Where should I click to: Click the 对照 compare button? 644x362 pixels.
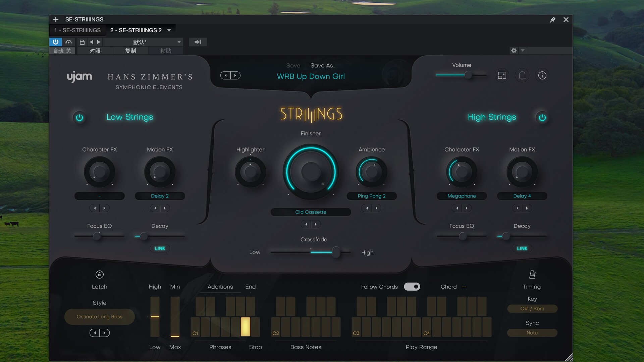click(95, 51)
